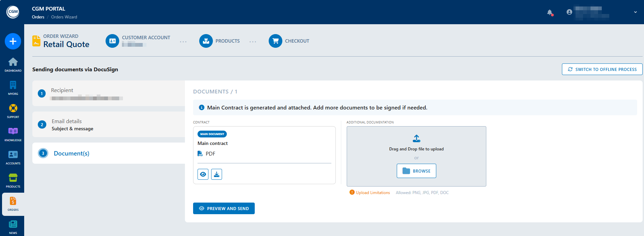Image resolution: width=644 pixels, height=236 pixels.
Task: Click the user profile avatar icon
Action: click(569, 12)
